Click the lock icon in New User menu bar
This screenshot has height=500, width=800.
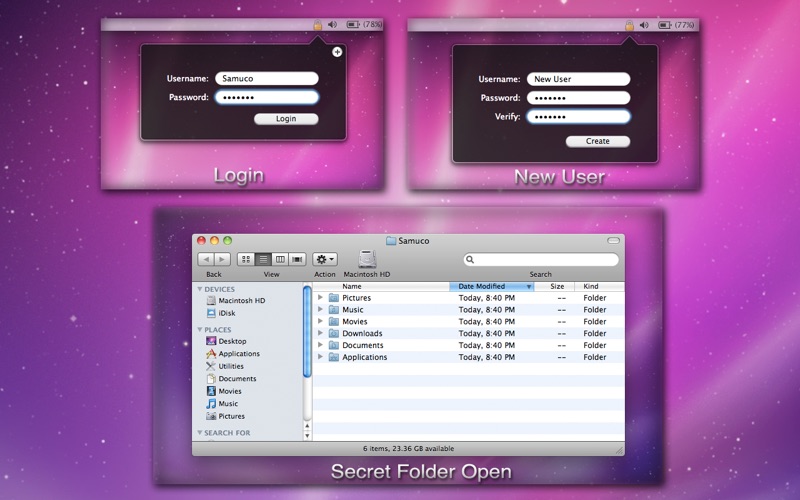(629, 25)
